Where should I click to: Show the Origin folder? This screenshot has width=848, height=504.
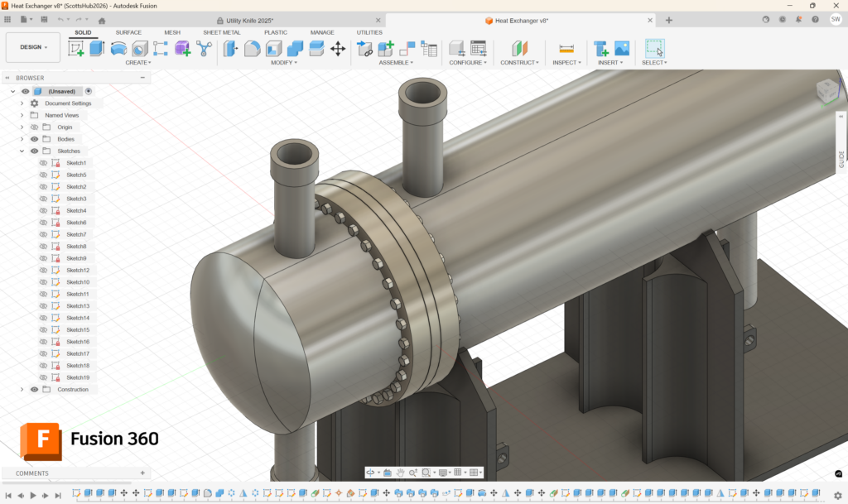[34, 127]
